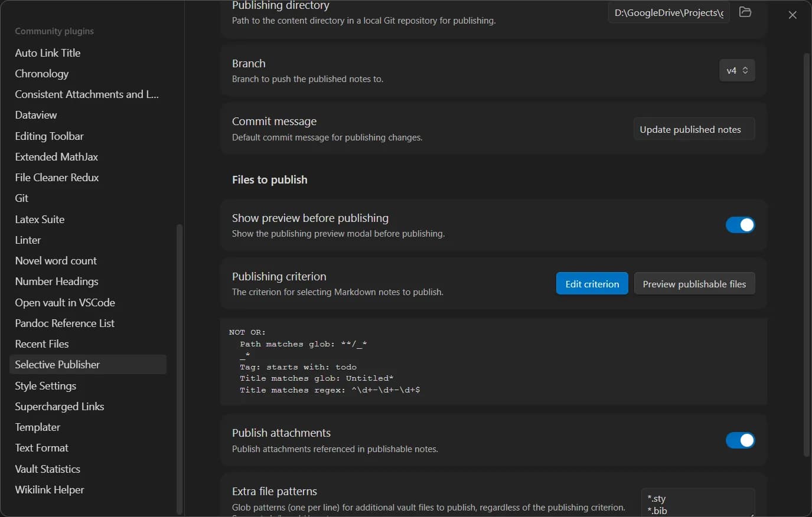The height and width of the screenshot is (517, 812).
Task: Click the Extra file patterns text area
Action: (698, 502)
